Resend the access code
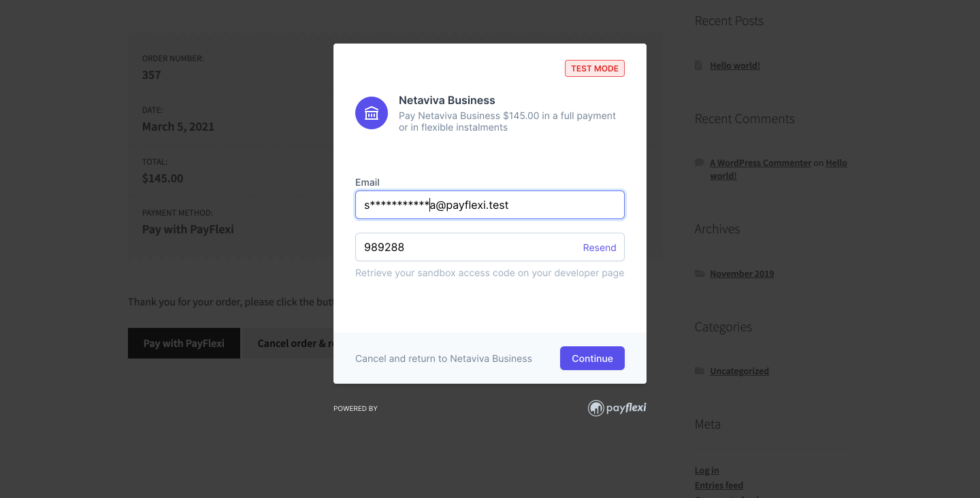This screenshot has height=498, width=980. (600, 248)
